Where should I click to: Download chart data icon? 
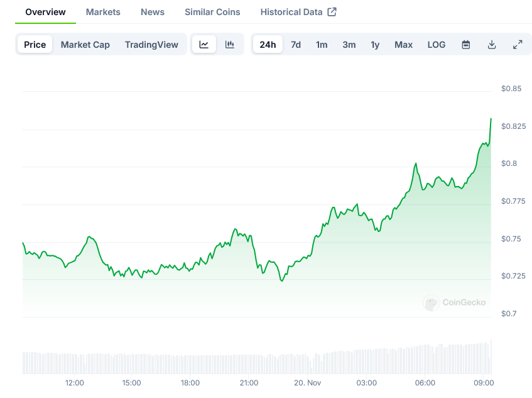[x=492, y=45]
